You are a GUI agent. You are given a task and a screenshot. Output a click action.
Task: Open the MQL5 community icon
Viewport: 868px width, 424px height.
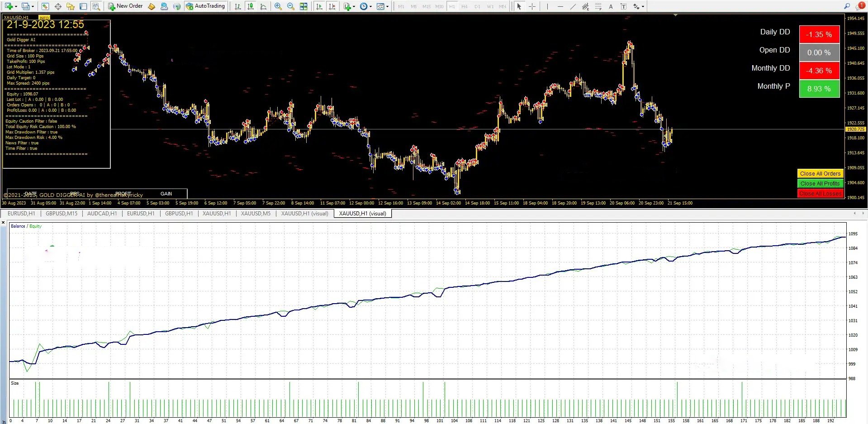pyautogui.click(x=164, y=6)
